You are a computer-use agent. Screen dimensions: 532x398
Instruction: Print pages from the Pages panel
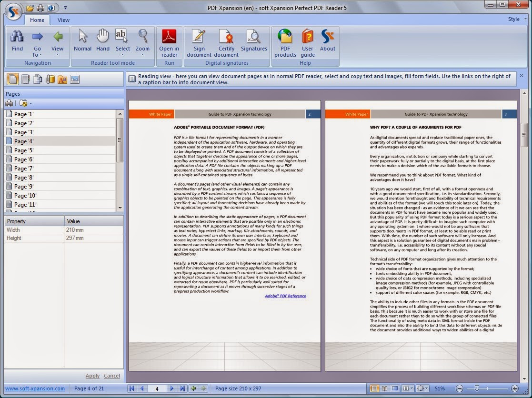(10, 103)
